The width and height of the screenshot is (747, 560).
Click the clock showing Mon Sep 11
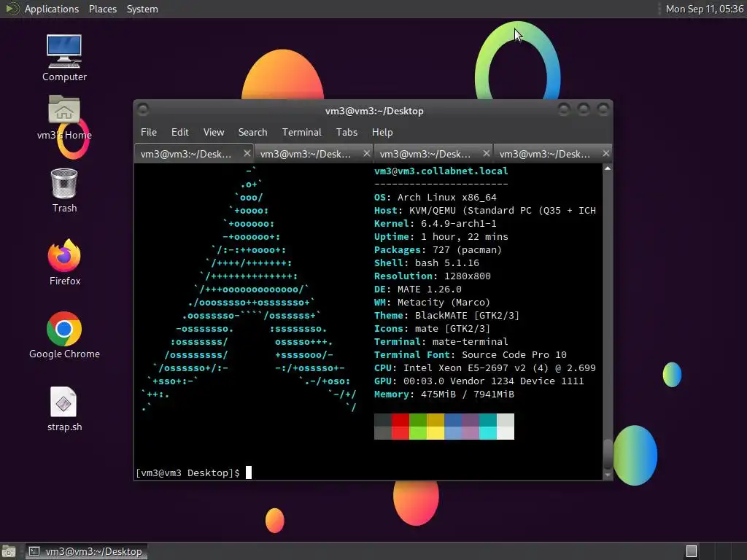pos(704,9)
